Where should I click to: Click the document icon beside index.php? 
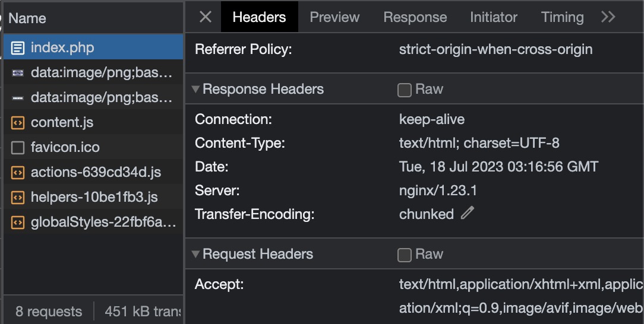pos(18,47)
